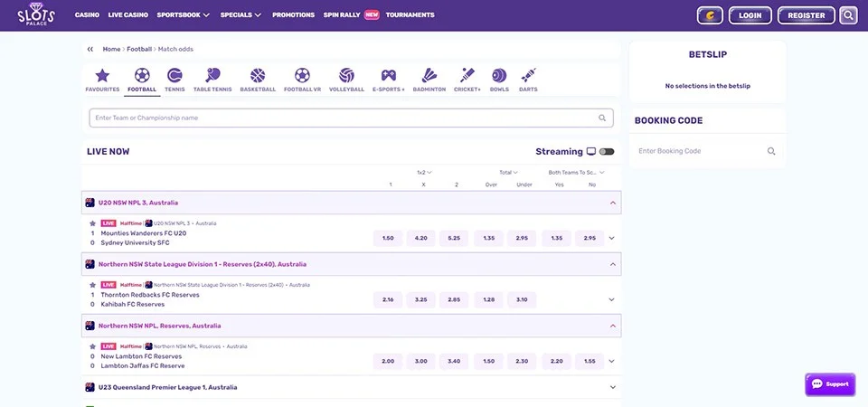Open the coin rewards icon button
This screenshot has height=407, width=868.
[x=710, y=15]
